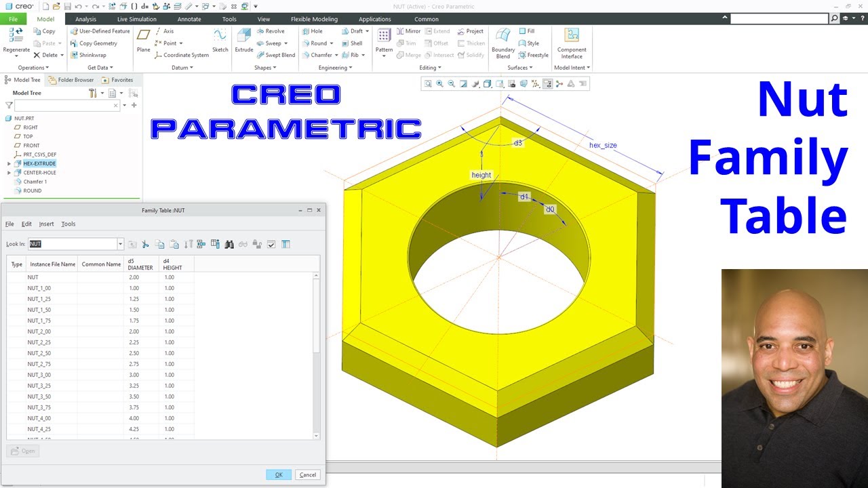Click the ribbon command search box
Screen dimensions: 868x488
point(779,19)
